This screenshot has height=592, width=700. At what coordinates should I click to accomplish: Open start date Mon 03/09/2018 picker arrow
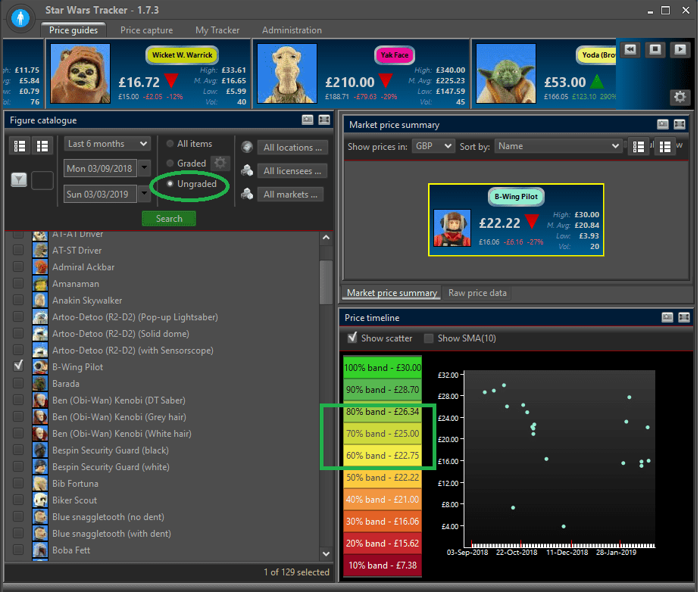point(144,168)
